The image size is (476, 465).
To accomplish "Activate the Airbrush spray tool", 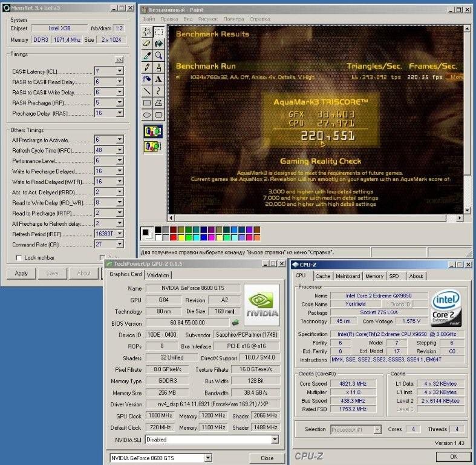I will pos(147,79).
